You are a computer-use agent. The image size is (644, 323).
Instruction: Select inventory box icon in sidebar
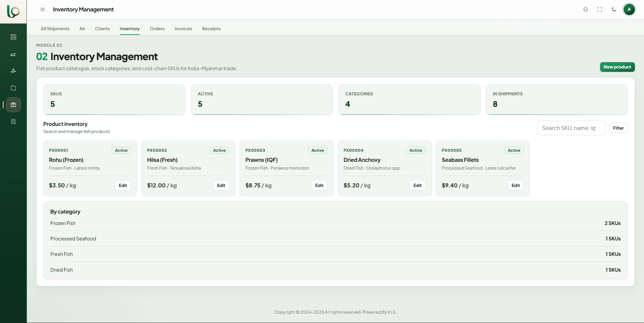coord(13,105)
